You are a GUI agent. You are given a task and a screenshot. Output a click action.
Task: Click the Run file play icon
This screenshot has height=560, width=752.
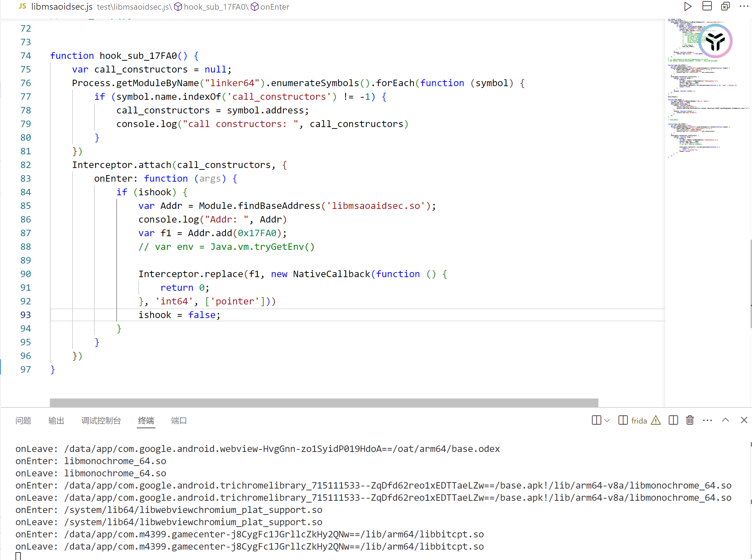point(687,6)
